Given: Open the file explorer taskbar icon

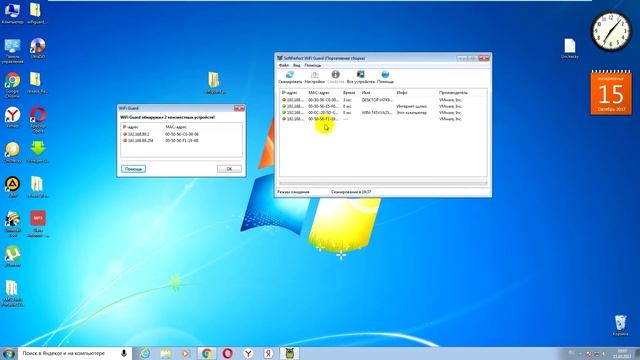Looking at the screenshot, I should point(165,353).
